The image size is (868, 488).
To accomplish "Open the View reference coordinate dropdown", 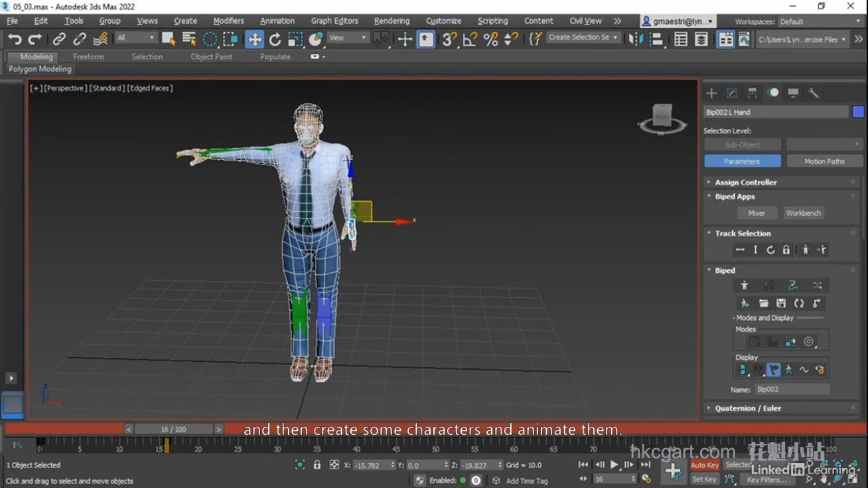I will (348, 38).
